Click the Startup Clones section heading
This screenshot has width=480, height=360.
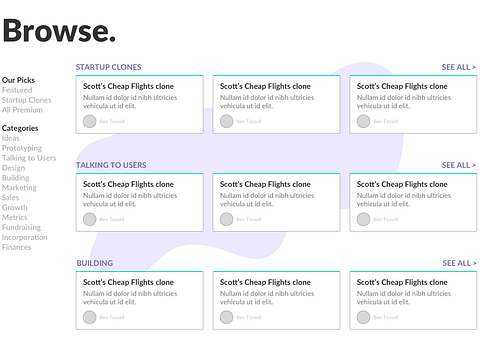pyautogui.click(x=108, y=67)
